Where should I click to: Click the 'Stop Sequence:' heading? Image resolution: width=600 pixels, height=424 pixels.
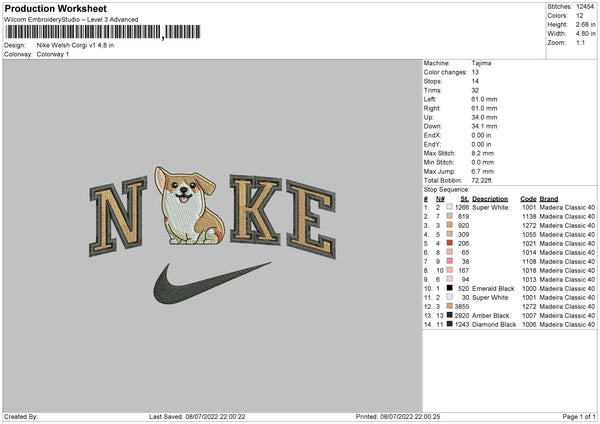click(446, 189)
